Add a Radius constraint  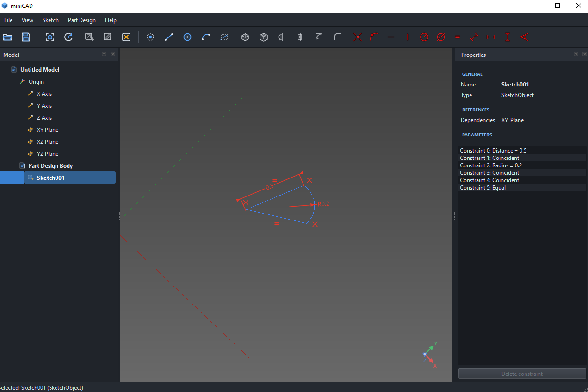pos(424,37)
